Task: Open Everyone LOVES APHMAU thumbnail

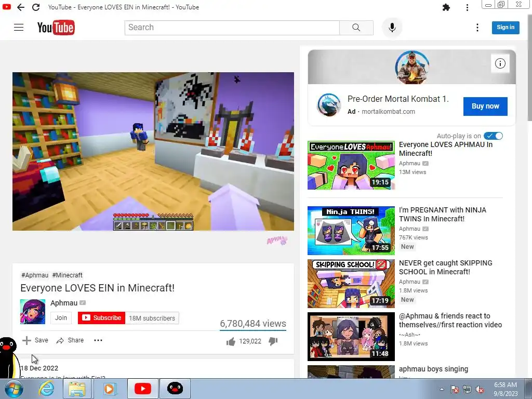Action: (x=351, y=165)
